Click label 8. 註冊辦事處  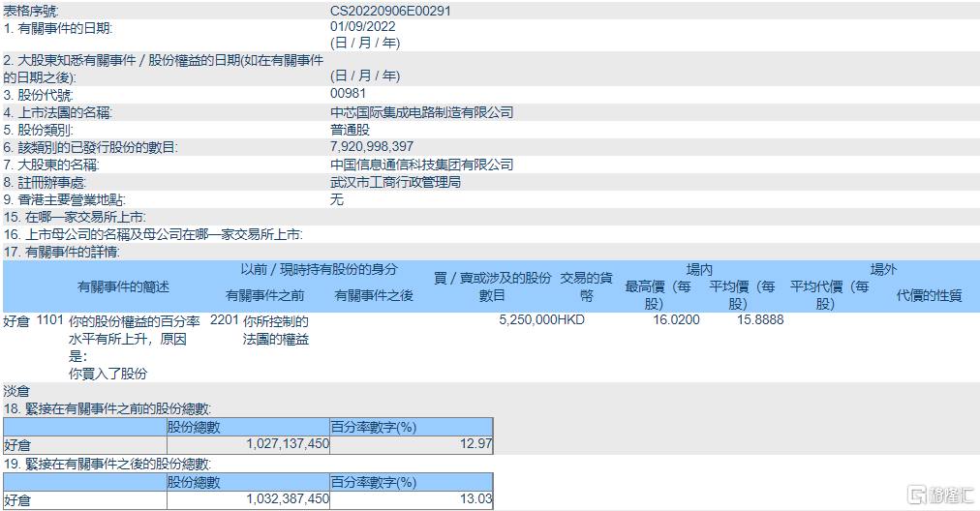45,183
